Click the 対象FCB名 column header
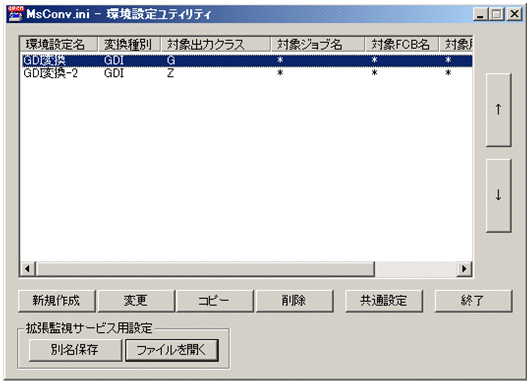 click(x=402, y=44)
